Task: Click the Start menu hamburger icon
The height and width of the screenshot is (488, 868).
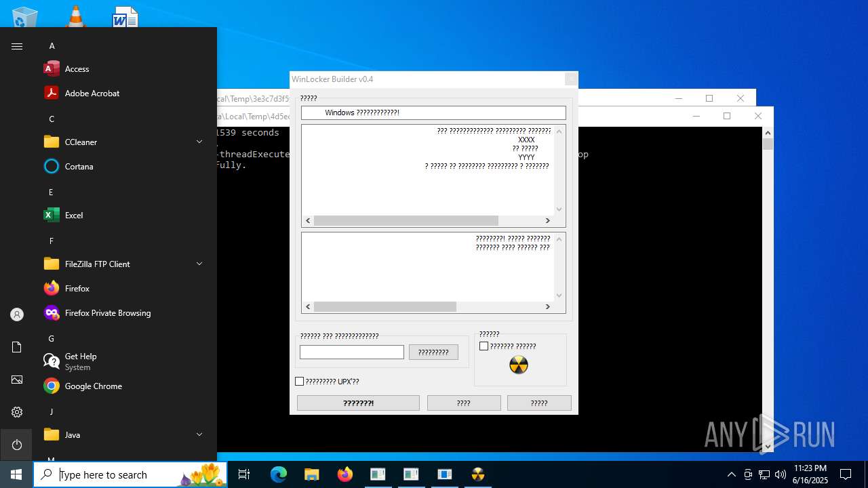Action: point(17,46)
